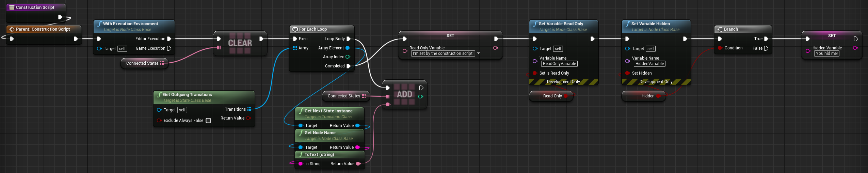The height and width of the screenshot is (173, 868).
Task: Select the Array Index output pin
Action: tap(348, 57)
